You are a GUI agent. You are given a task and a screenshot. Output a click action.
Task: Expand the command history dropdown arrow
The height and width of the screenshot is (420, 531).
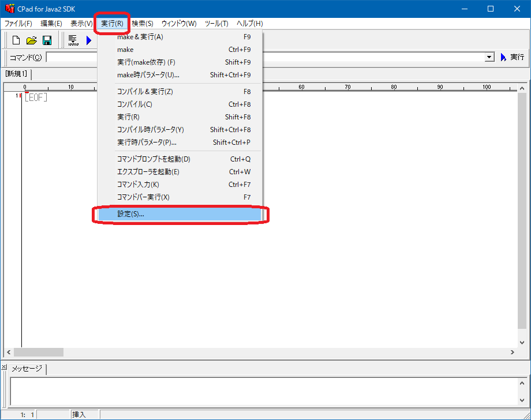tap(489, 57)
